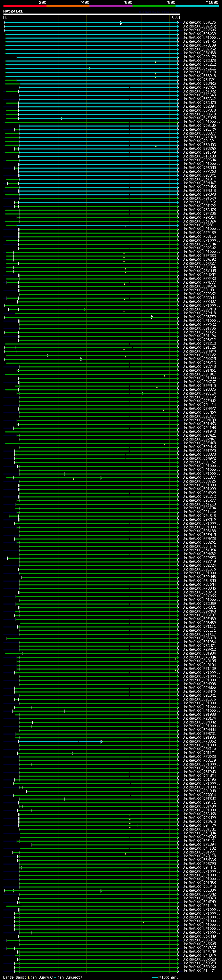222x980 pixels.
Task: Select label UniRef100_Q7EZL1
Action: pos(199,68)
